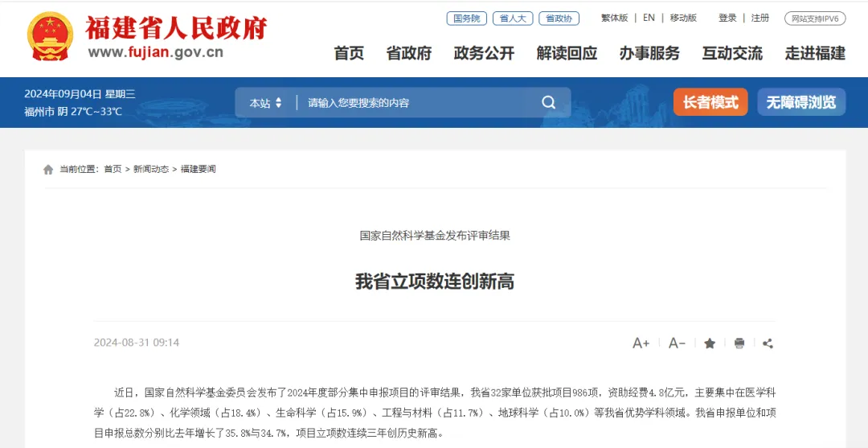The width and height of the screenshot is (868, 448).
Task: Open the 办事服务 navigation menu
Action: click(x=649, y=53)
